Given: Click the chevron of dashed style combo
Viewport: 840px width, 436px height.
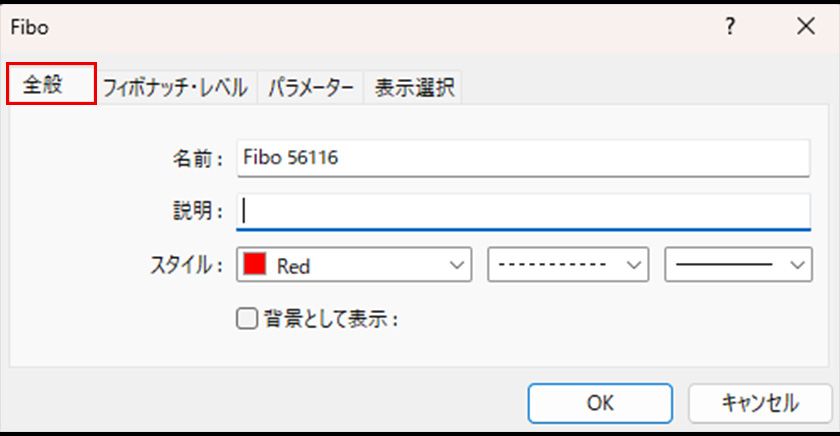Looking at the screenshot, I should point(632,266).
